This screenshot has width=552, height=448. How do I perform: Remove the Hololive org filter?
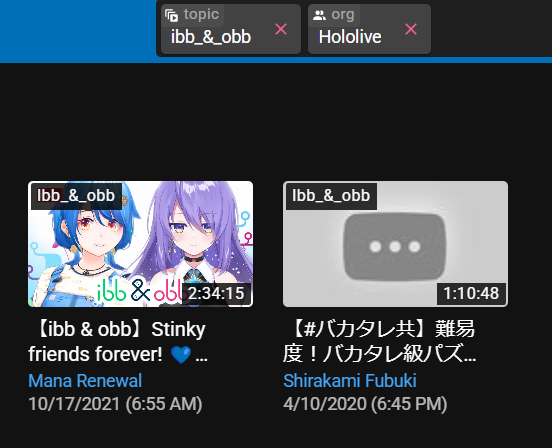(411, 29)
